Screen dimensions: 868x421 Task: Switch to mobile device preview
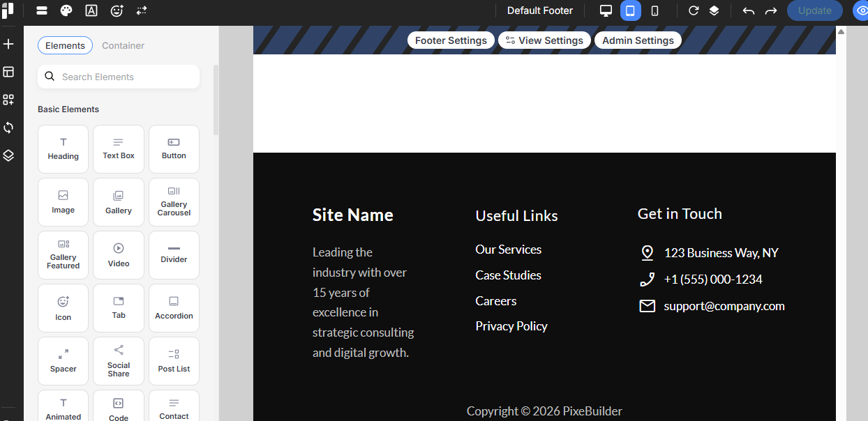coord(654,10)
